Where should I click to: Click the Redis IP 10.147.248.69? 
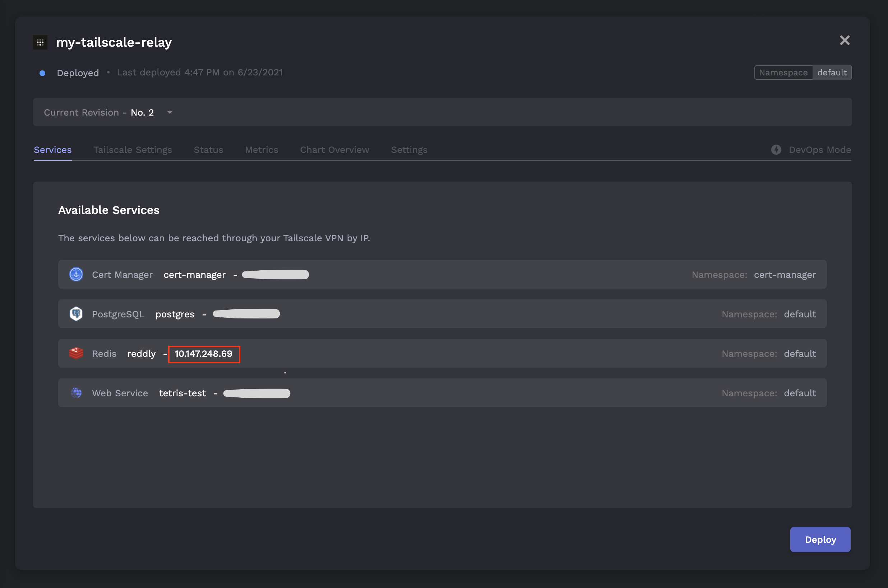click(203, 354)
